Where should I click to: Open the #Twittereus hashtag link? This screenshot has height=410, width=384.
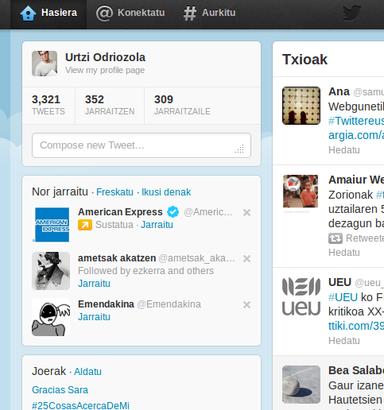coord(356,121)
